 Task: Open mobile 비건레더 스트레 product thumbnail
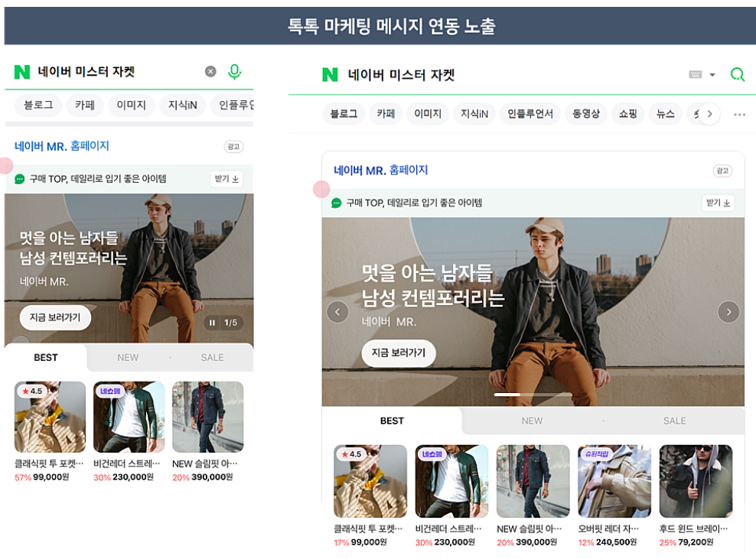[129, 417]
